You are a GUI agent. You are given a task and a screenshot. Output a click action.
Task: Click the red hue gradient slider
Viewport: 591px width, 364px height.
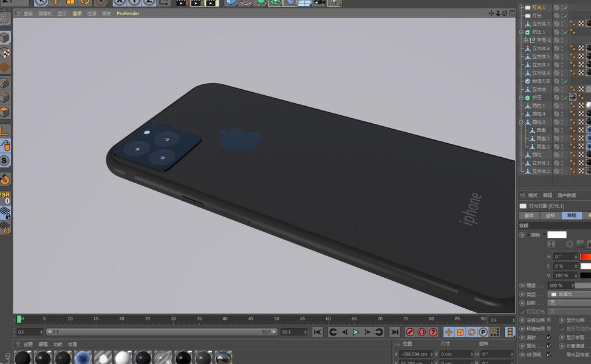coord(586,257)
